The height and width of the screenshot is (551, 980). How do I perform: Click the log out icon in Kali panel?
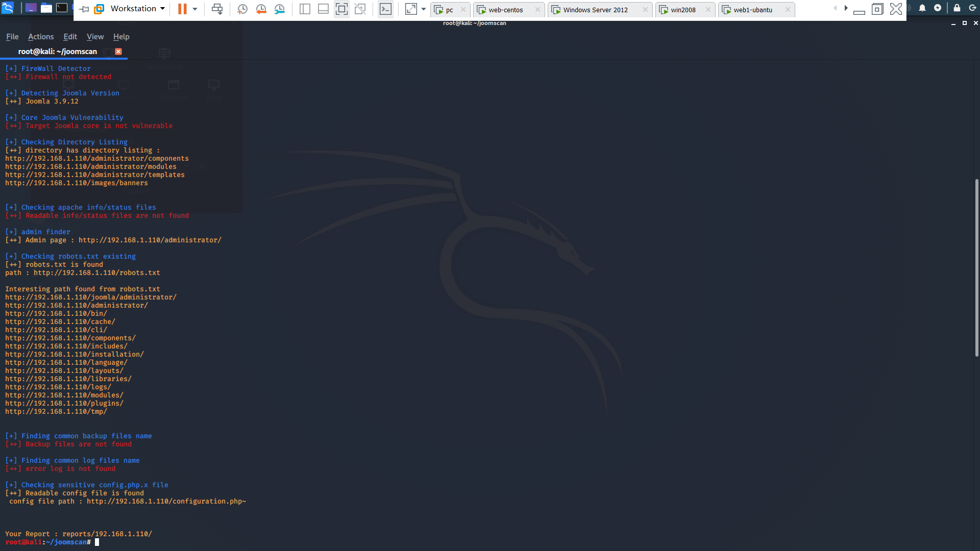click(x=972, y=8)
